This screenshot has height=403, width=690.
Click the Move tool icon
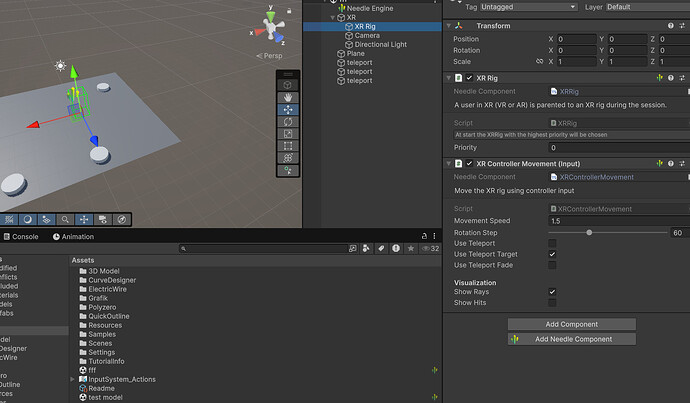point(288,110)
